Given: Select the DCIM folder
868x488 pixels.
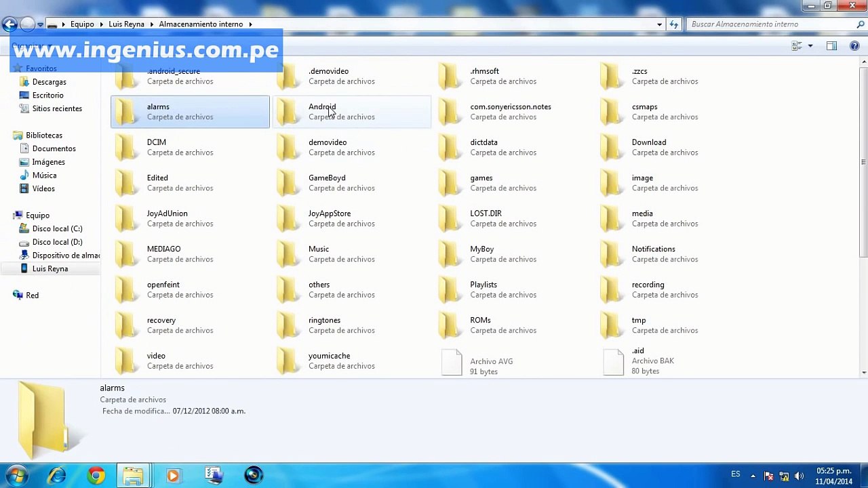Looking at the screenshot, I should coord(190,147).
